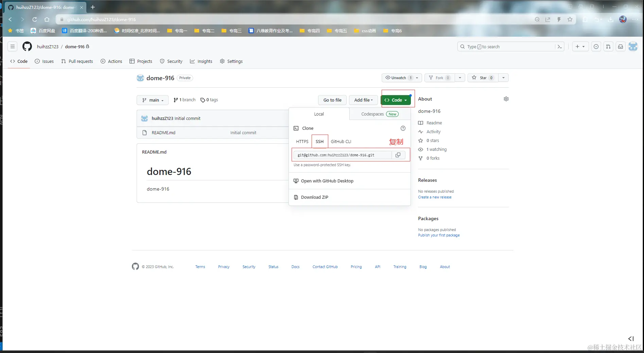
Task: Choose SSH clone method
Action: click(319, 141)
